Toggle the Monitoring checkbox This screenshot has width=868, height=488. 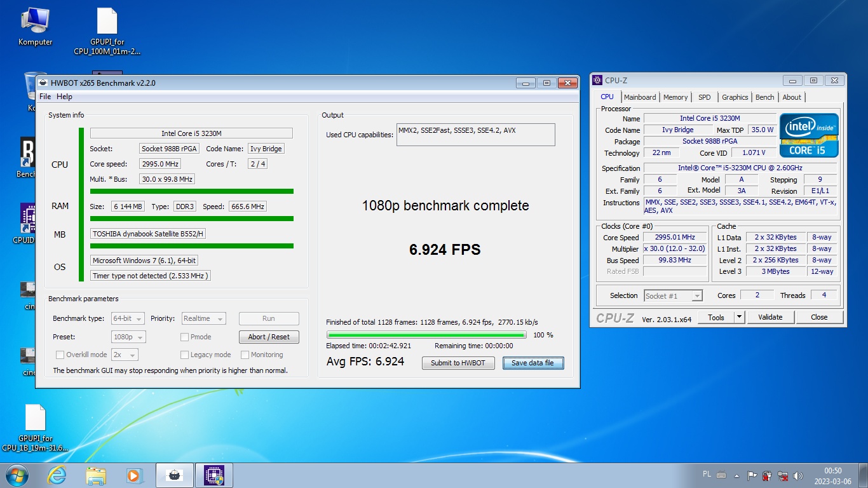(245, 355)
